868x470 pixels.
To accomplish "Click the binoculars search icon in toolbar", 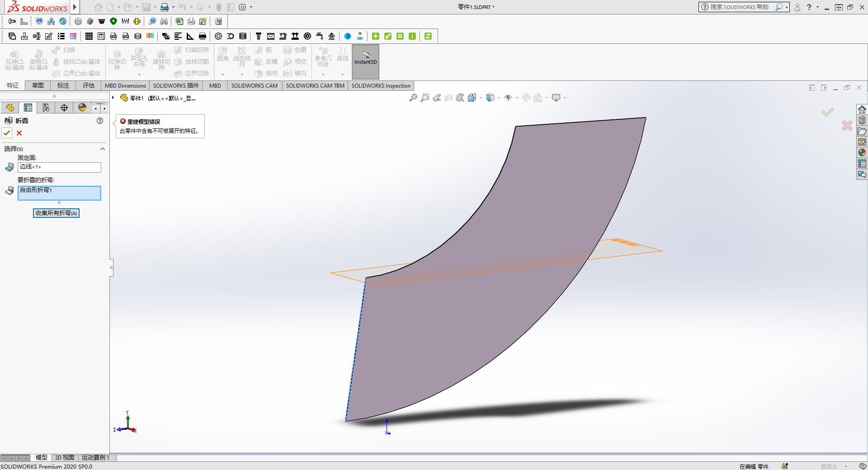I will click(x=164, y=21).
